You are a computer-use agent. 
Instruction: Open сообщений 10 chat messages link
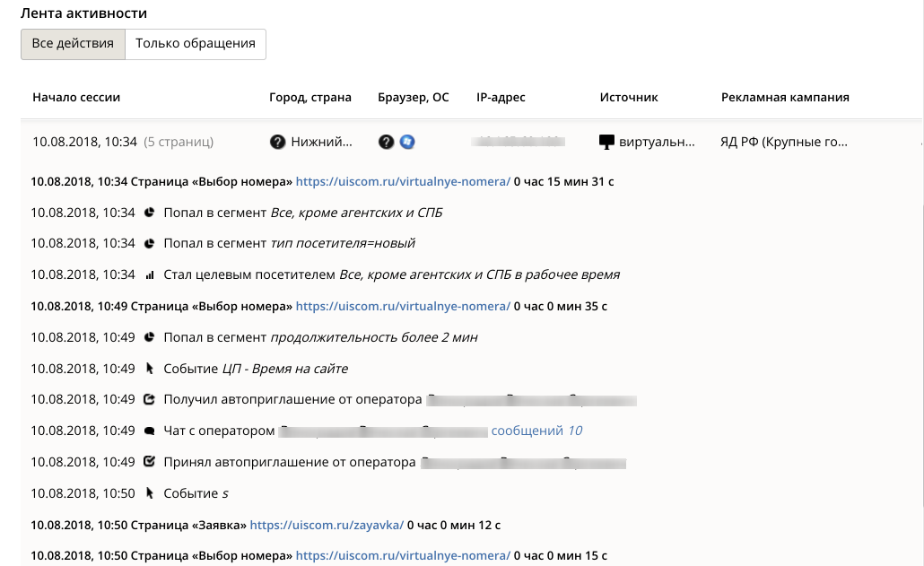[536, 431]
